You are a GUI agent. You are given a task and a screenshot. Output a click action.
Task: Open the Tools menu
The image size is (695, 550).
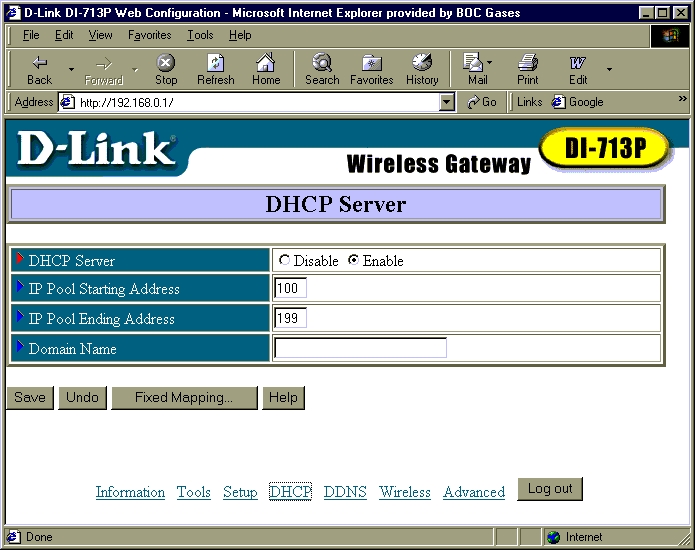pos(200,35)
